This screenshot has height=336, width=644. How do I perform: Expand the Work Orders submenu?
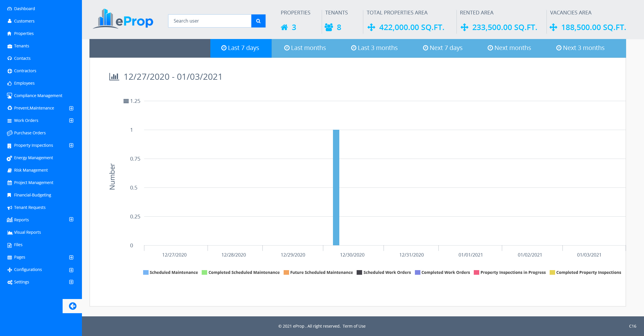pyautogui.click(x=71, y=120)
